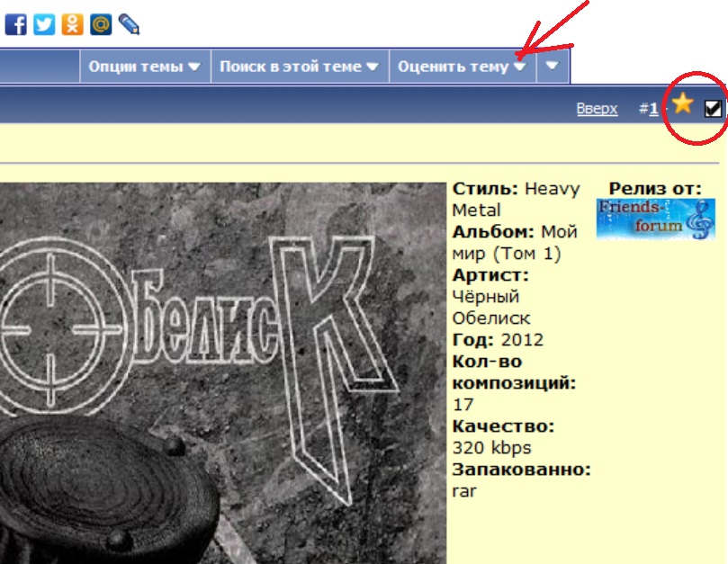This screenshot has height=564, width=728.
Task: Click the Стиль: label
Action: click(485, 189)
